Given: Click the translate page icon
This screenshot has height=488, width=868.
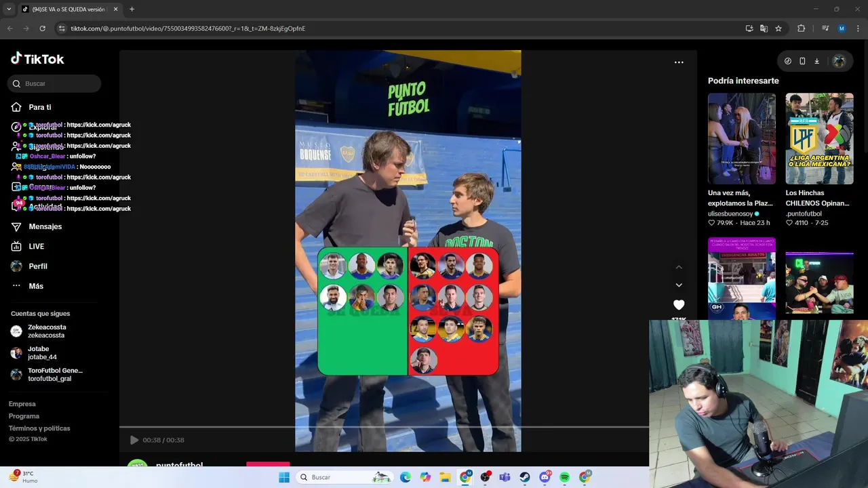Looking at the screenshot, I should 764,28.
